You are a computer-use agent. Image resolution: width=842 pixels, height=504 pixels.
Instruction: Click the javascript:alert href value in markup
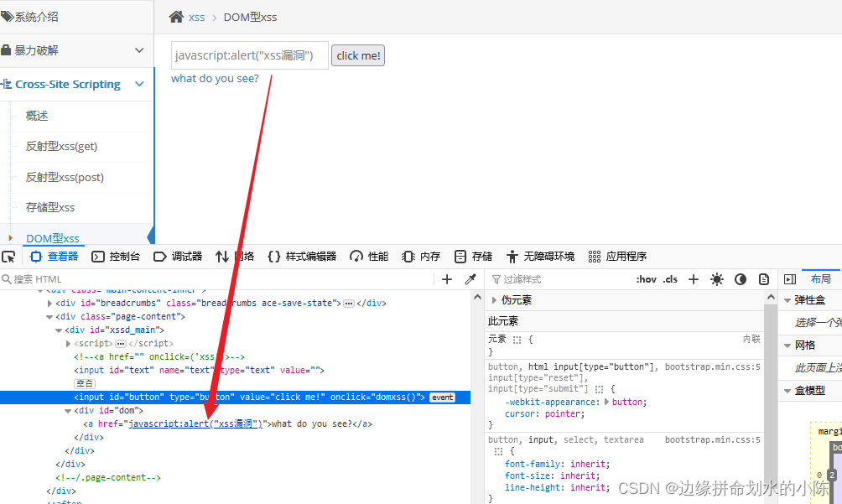click(x=195, y=424)
